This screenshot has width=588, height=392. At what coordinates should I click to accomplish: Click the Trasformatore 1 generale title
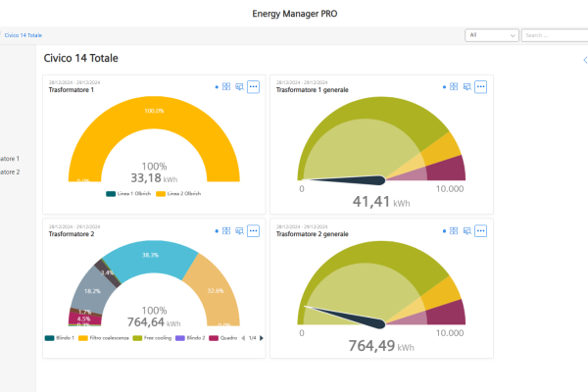click(313, 90)
